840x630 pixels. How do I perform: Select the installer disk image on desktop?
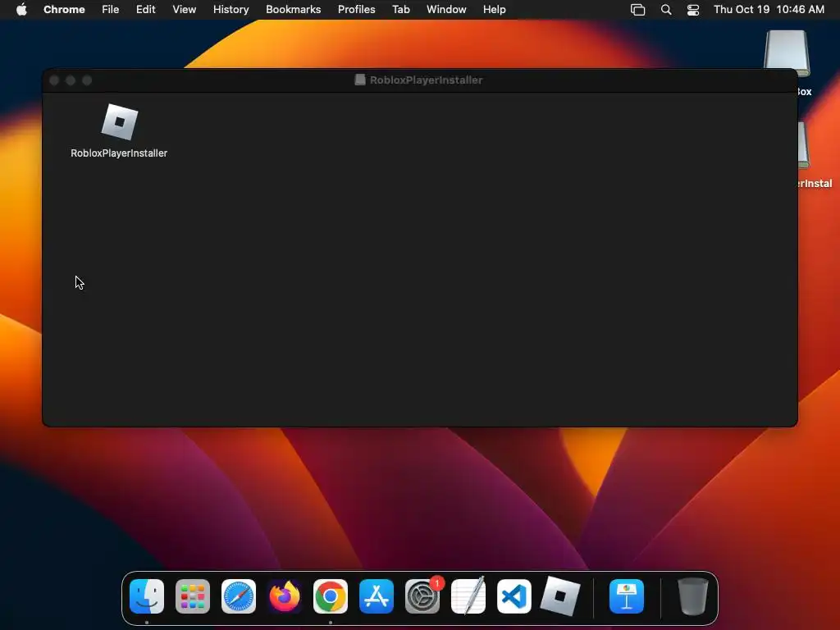(x=804, y=144)
